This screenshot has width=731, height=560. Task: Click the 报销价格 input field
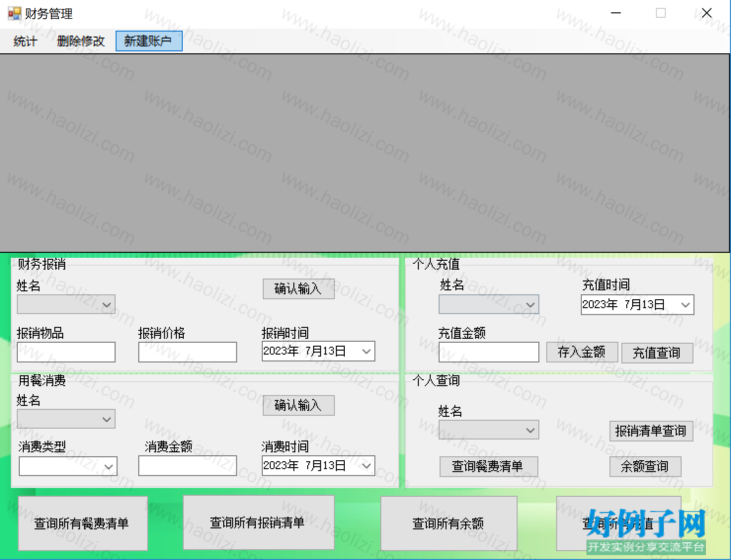tap(188, 352)
